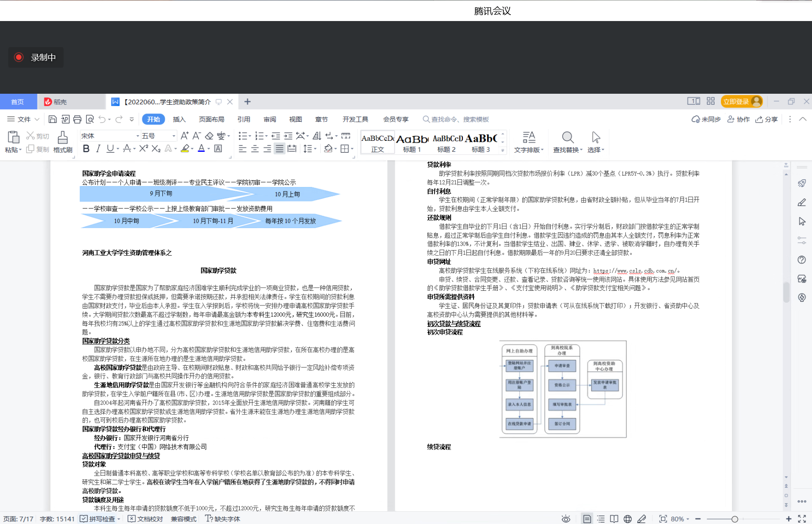Click the Sort (A-Z) icon
Image resolution: width=812 pixels, height=524 pixels.
tap(317, 136)
